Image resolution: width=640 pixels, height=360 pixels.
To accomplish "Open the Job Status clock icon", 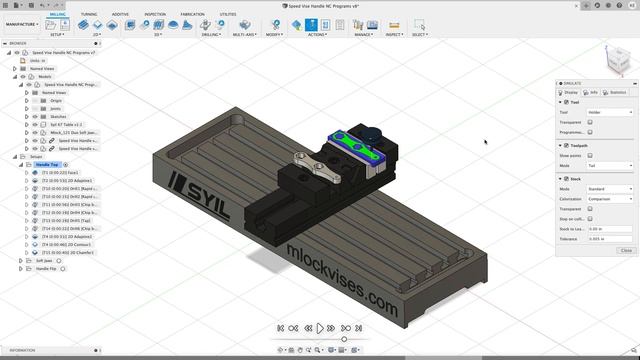I will [x=608, y=5].
